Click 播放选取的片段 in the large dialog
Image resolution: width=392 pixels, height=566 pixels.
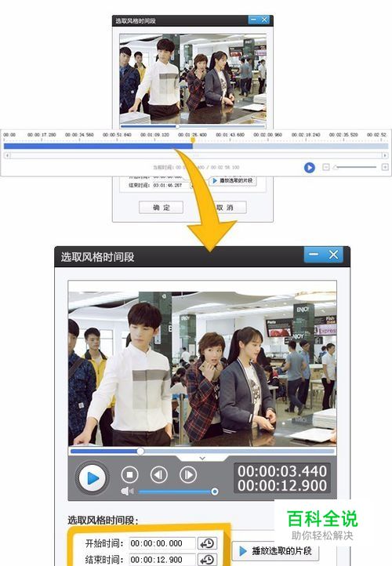[275, 551]
